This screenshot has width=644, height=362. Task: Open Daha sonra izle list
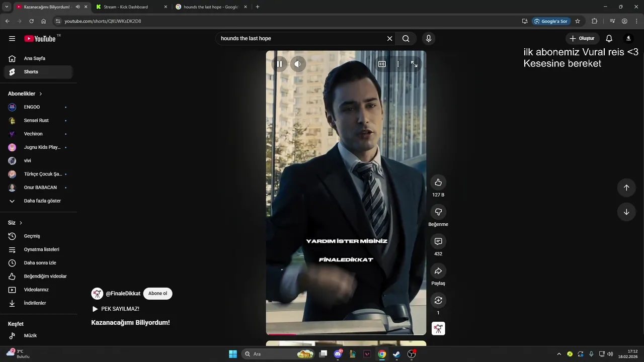[38, 263]
